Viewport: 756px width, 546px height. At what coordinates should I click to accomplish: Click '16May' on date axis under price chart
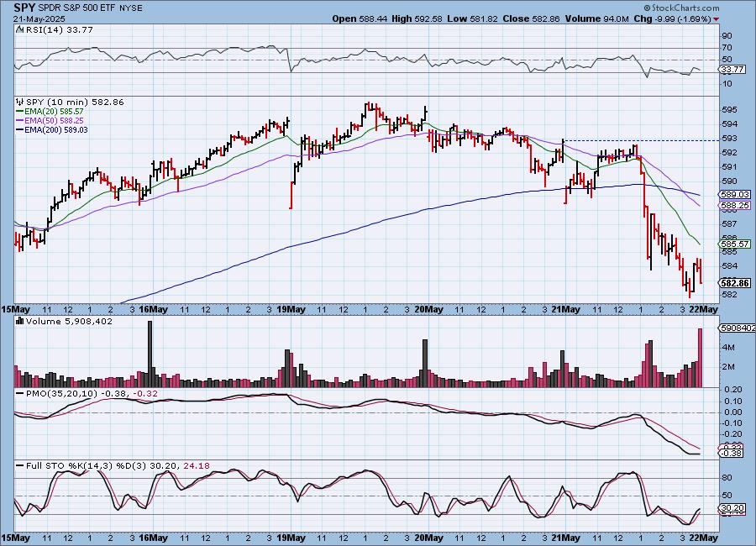tap(153, 309)
